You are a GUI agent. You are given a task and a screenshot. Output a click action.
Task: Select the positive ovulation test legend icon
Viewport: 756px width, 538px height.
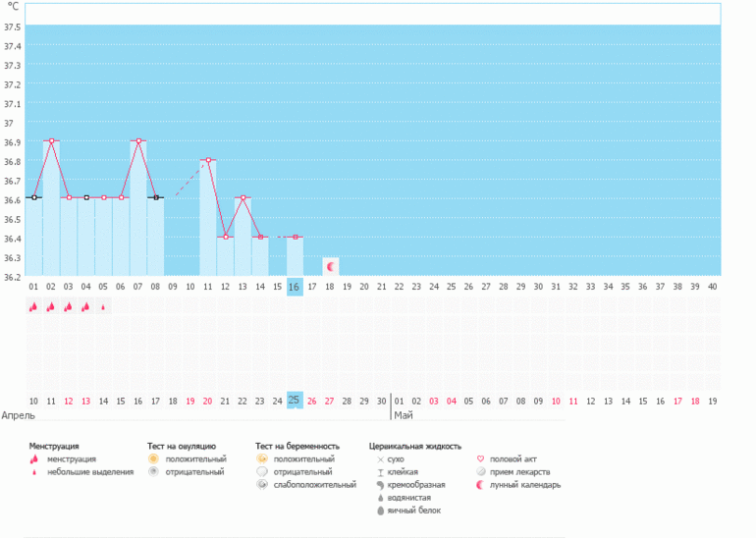tap(153, 458)
